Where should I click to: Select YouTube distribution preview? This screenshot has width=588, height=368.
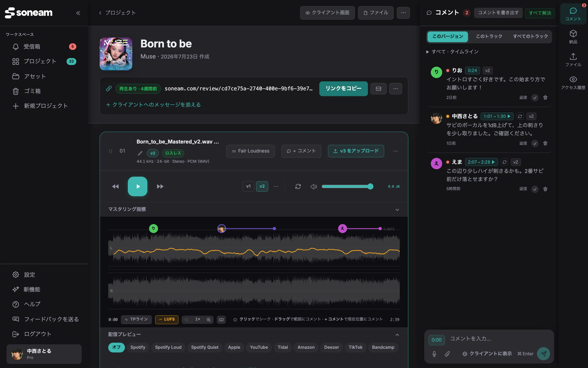pos(259,347)
